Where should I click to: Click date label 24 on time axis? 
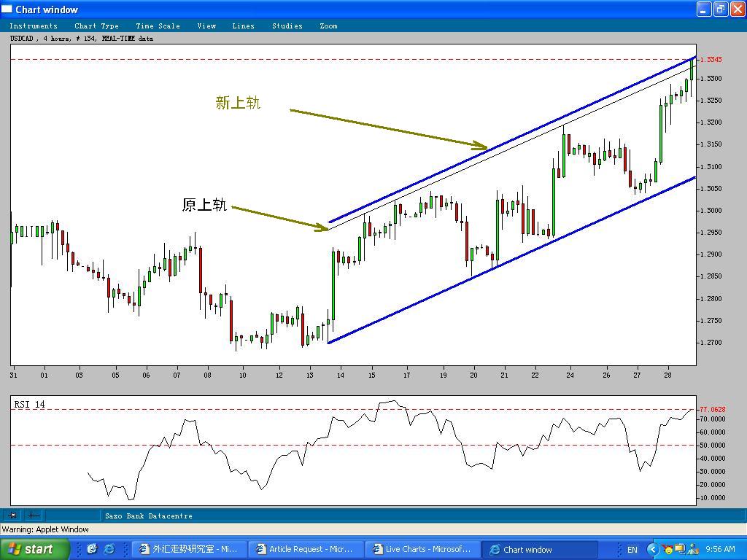tap(570, 376)
